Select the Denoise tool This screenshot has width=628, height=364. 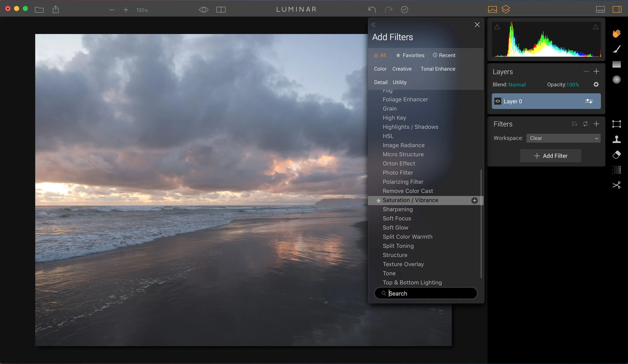pos(616,170)
